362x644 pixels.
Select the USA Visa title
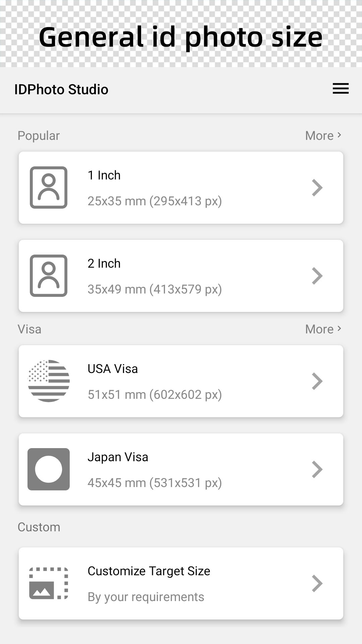pyautogui.click(x=113, y=369)
